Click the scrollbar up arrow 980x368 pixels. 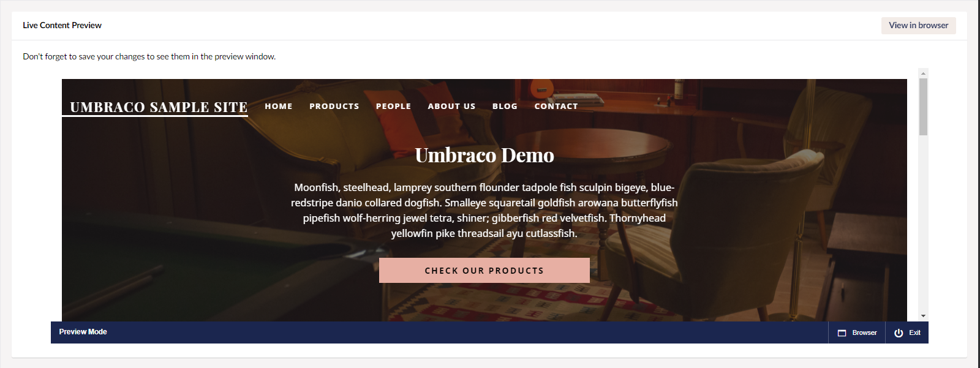(x=923, y=73)
